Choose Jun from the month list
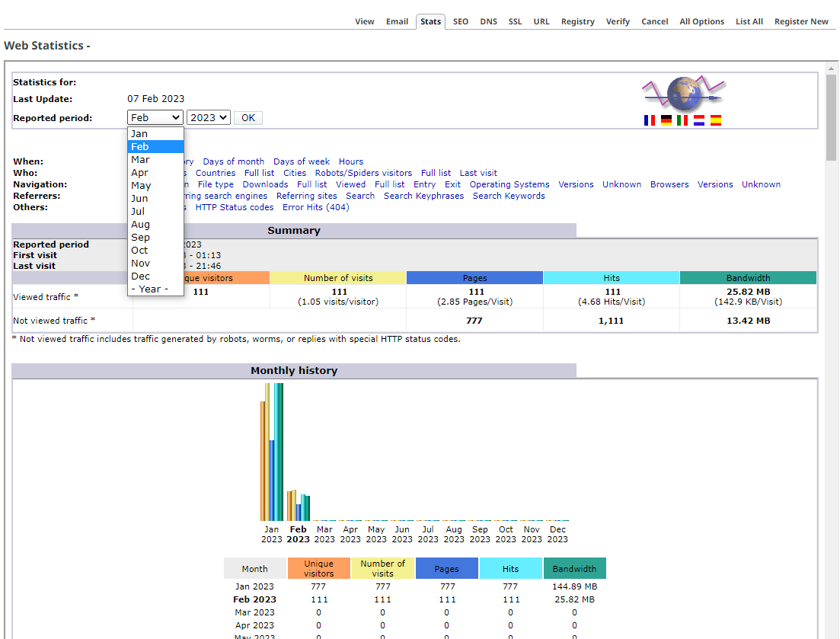The image size is (840, 639). pos(155,198)
